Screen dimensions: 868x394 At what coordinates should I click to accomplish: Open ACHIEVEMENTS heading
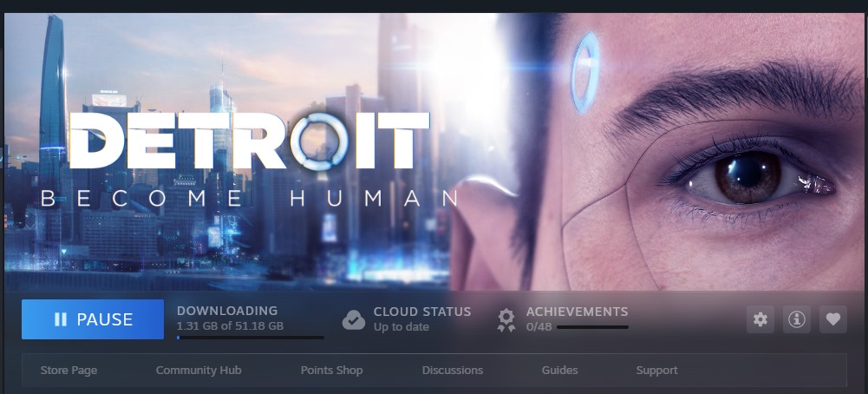[x=577, y=312]
